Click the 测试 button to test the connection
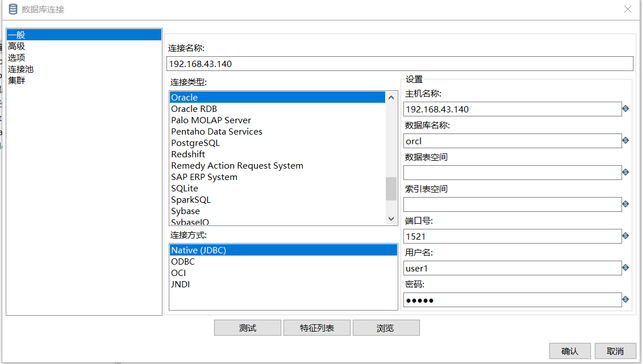Image resolution: width=642 pixels, height=364 pixels. [x=247, y=327]
